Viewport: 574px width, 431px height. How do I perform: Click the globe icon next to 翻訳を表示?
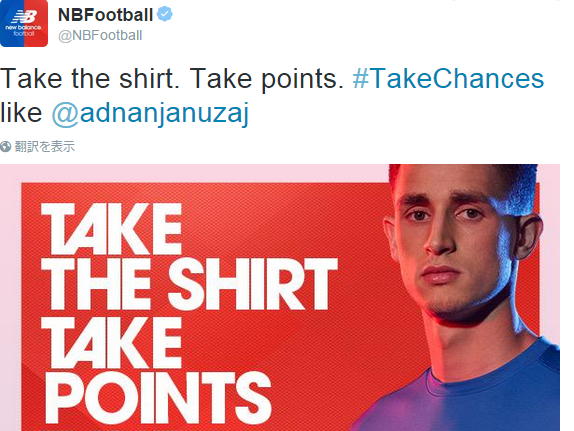[x=5, y=147]
